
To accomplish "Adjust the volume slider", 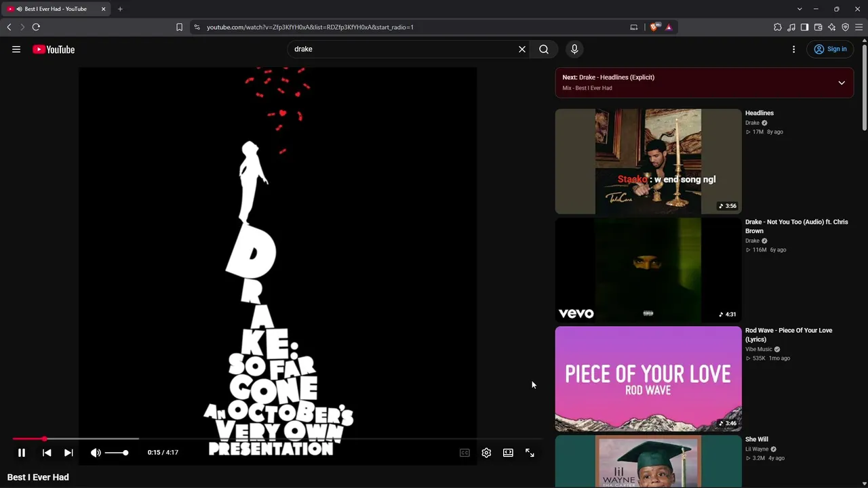I will click(117, 453).
